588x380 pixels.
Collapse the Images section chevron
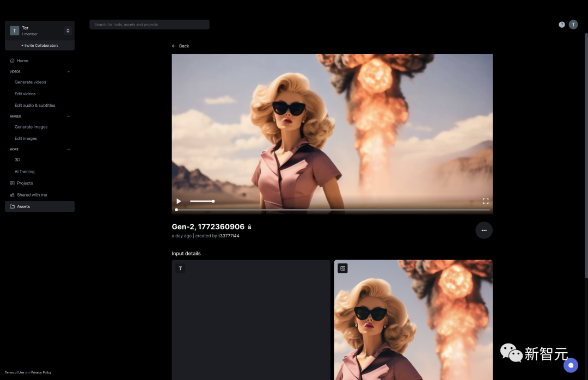[x=69, y=117]
